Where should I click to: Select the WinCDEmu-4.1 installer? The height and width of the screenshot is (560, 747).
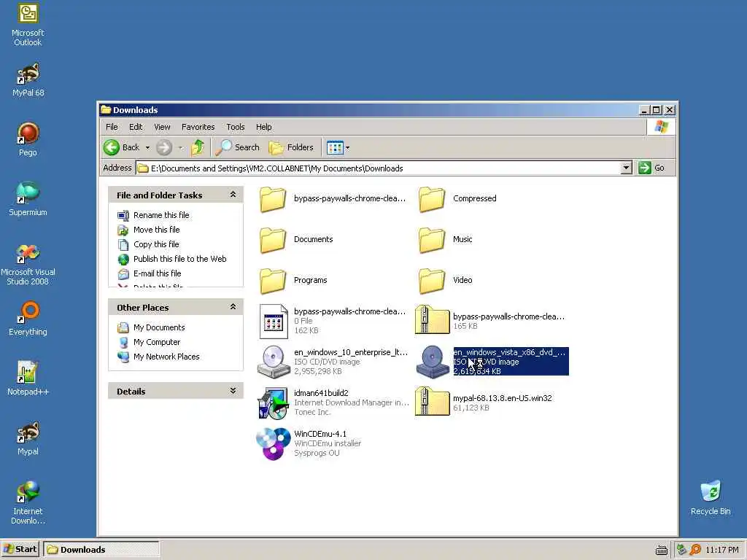click(309, 444)
